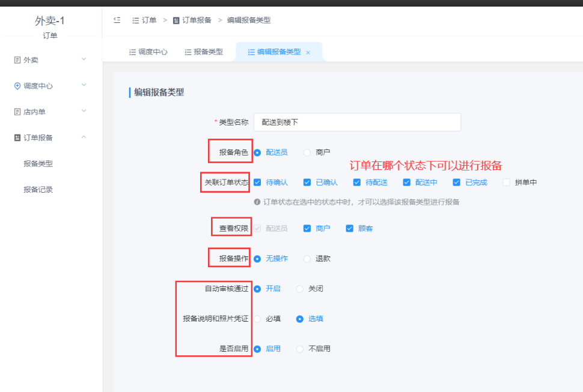The height and width of the screenshot is (392, 583).
Task: Click the 订单报备 sidebar menu icon
Action: [17, 137]
